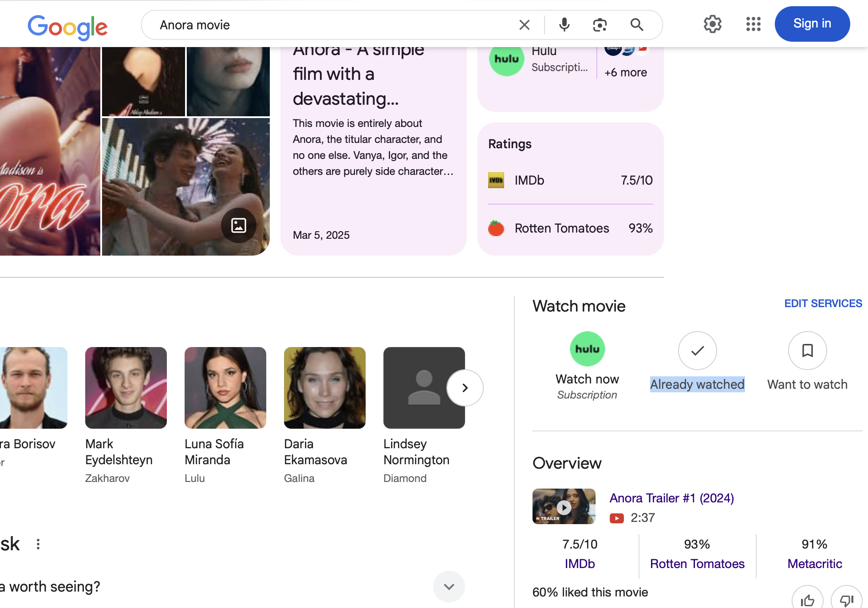Click the Rotten Tomatoes tomato icon
Viewport: 868px width, 608px height.
click(496, 228)
